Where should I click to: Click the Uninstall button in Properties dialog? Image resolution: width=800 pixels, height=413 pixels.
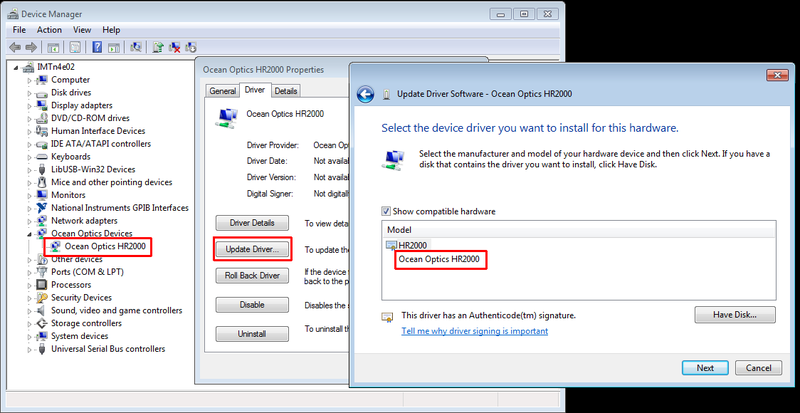pos(252,334)
